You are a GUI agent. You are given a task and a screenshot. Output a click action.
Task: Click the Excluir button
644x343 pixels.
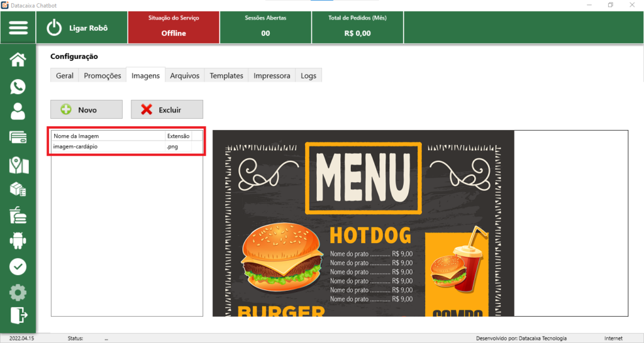[x=167, y=109]
